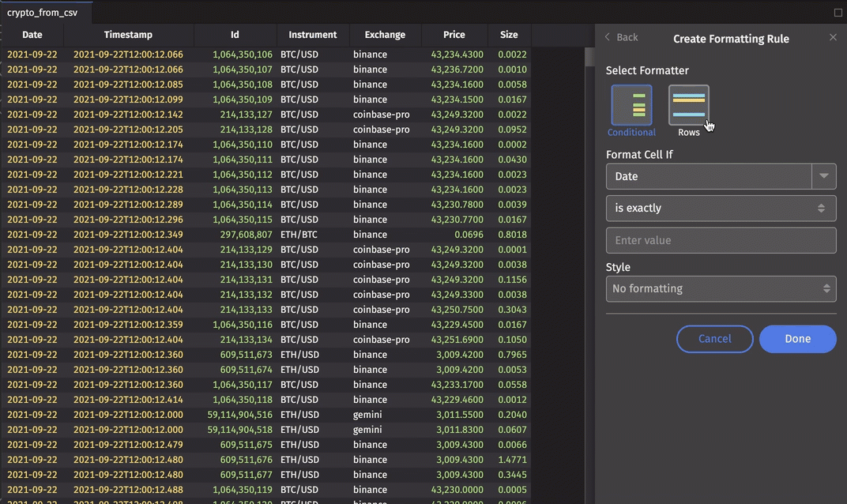The width and height of the screenshot is (847, 504).
Task: Select the Conditional formatter icon
Action: [x=631, y=105]
